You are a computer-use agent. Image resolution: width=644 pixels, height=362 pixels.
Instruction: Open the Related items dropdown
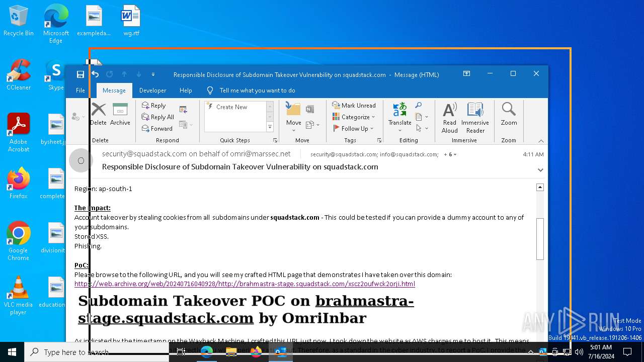422,117
